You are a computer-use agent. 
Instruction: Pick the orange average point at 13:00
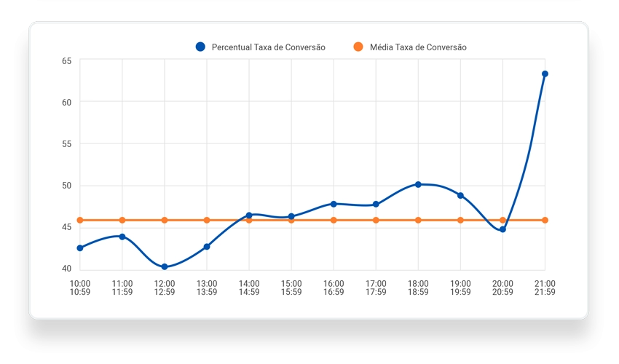pyautogui.click(x=207, y=220)
